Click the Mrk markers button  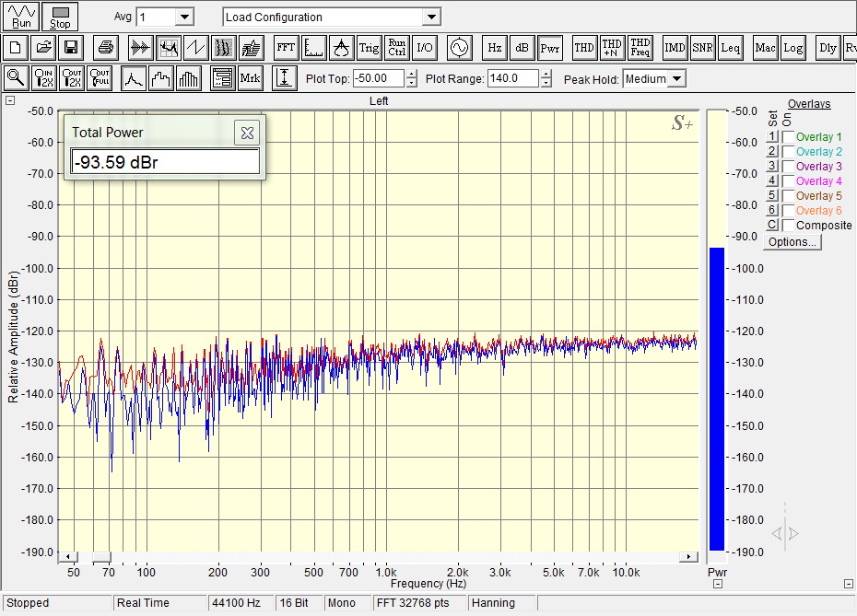point(250,78)
